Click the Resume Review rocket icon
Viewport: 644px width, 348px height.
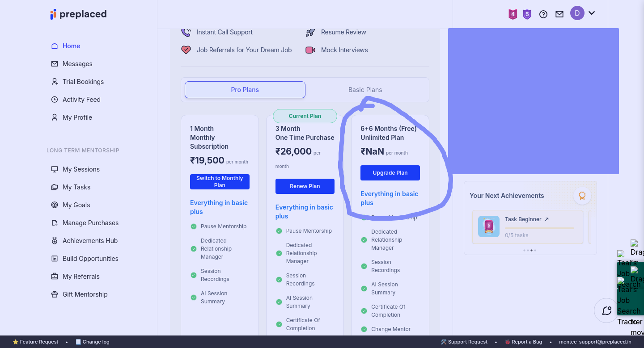pos(310,32)
